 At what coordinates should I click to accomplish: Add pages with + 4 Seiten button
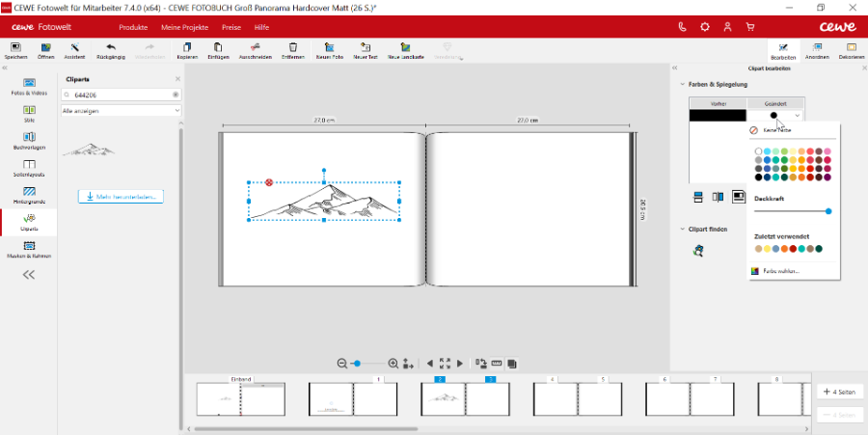point(840,392)
